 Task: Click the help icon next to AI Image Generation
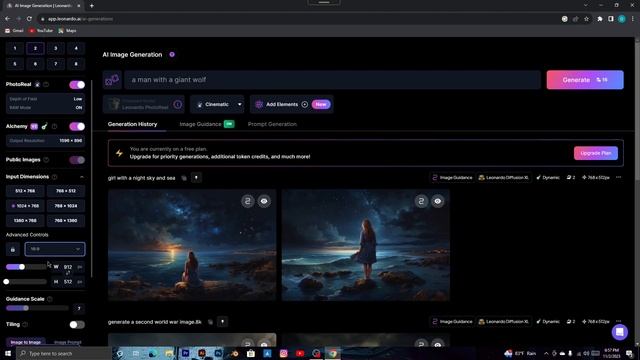click(x=172, y=54)
